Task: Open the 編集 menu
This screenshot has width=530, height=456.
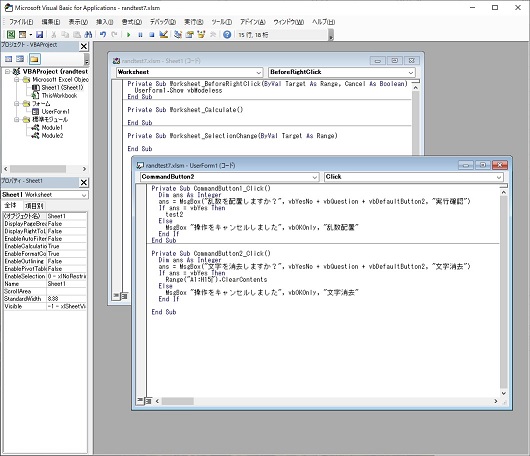Action: click(x=51, y=22)
